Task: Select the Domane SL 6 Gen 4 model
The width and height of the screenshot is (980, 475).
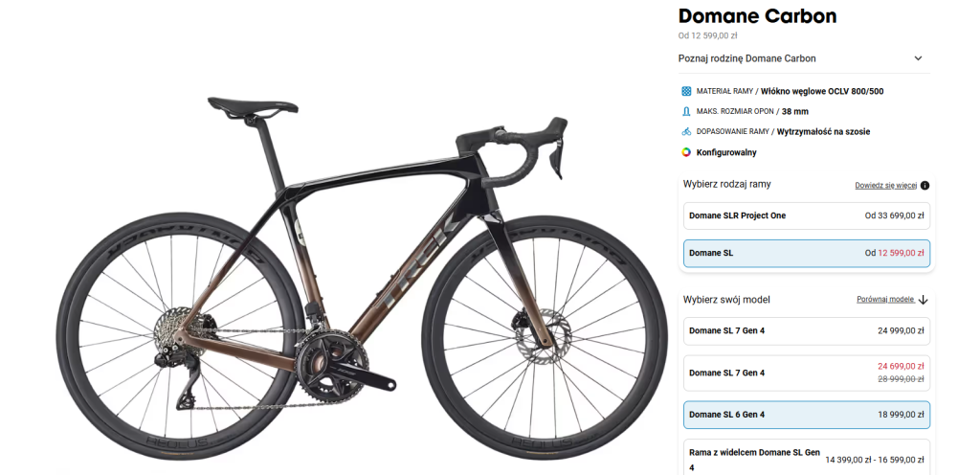Action: (x=806, y=415)
